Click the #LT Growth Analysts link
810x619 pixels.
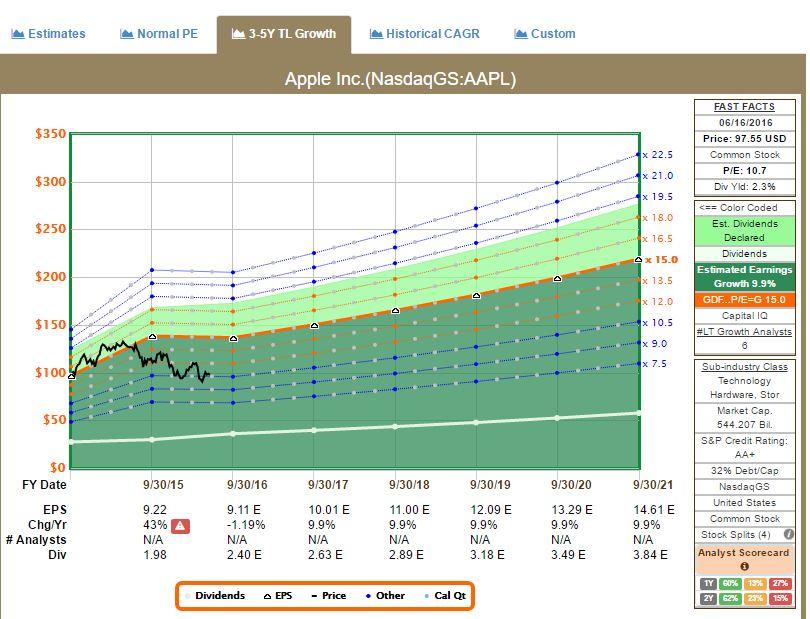[744, 332]
